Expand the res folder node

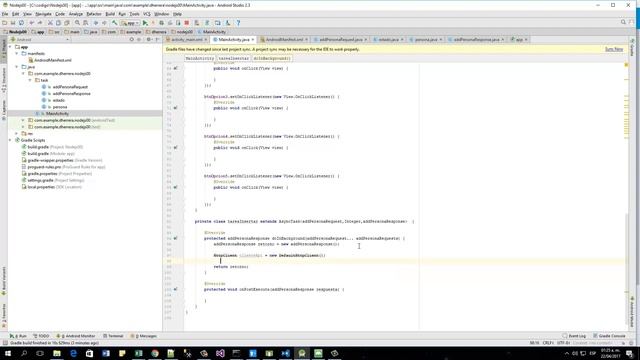(x=17, y=133)
